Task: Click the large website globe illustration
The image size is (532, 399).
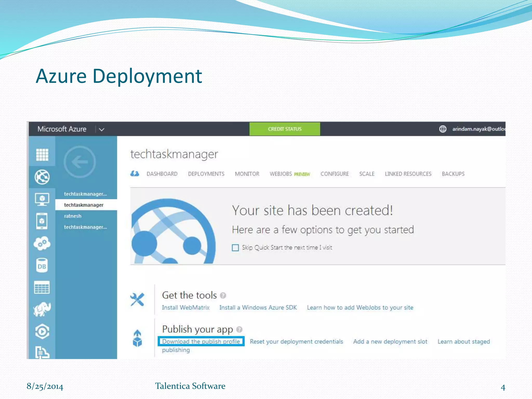Action: 173,231
